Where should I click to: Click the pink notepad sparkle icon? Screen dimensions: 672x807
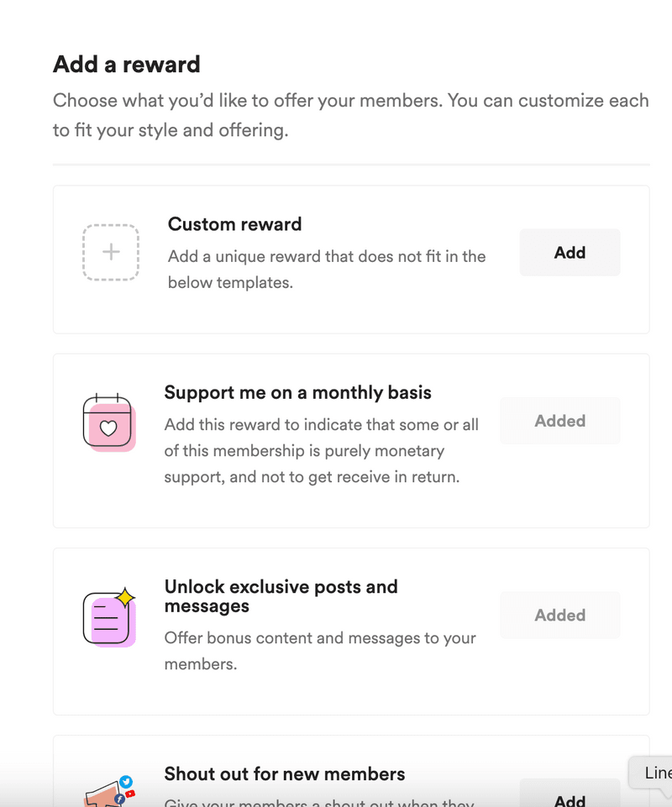[109, 616]
